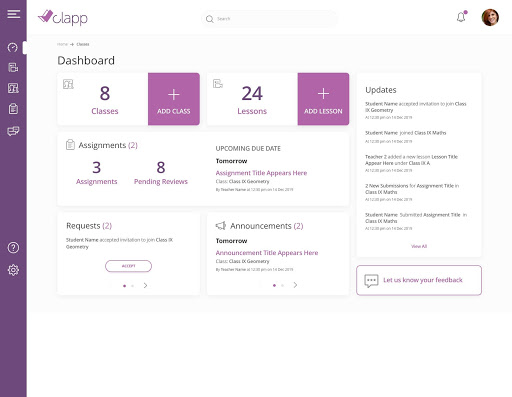This screenshot has height=397, width=512.
Task: Open the Assignment Title Appears Here link
Action: tap(261, 173)
